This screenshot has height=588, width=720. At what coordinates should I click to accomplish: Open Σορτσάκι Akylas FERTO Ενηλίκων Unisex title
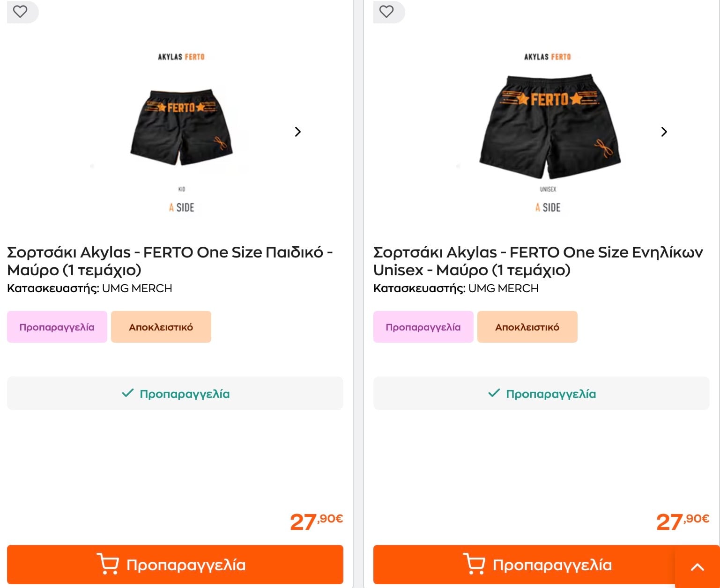point(538,261)
